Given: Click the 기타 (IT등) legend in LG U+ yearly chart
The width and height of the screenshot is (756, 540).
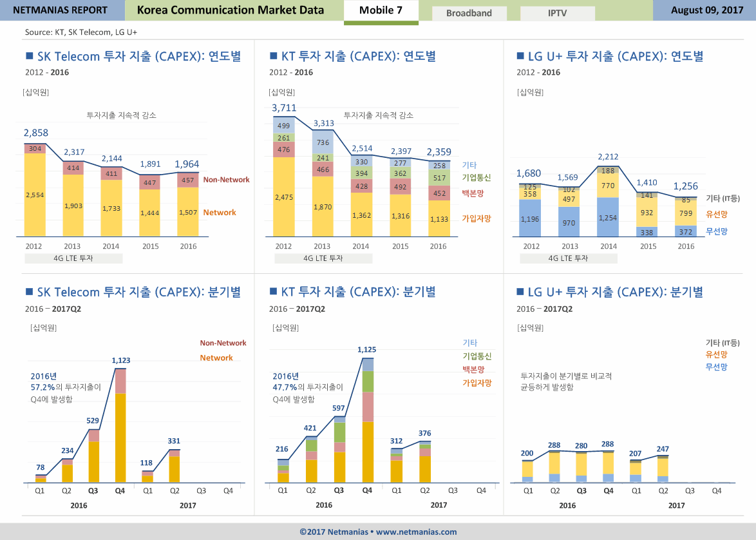Looking at the screenshot, I should 723,198.
